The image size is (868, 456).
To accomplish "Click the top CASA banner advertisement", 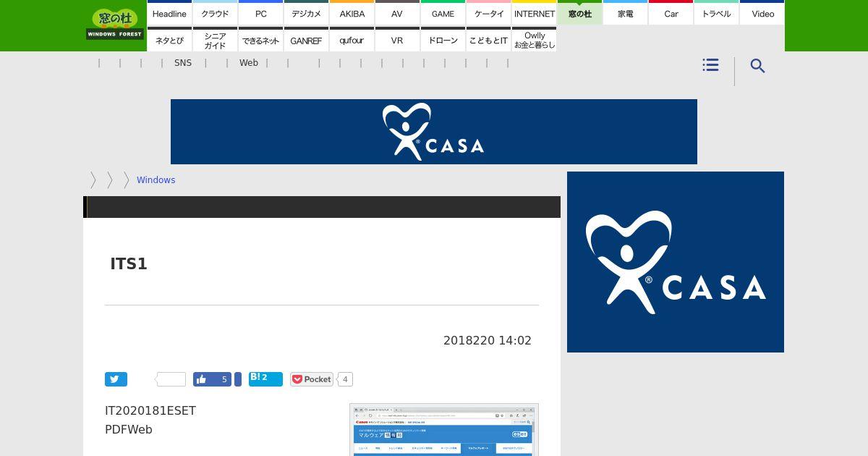I will 434,132.
